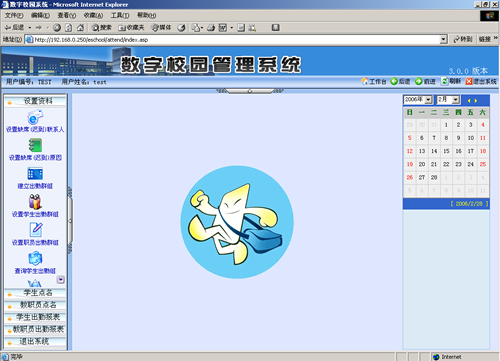This screenshot has height=361, width=500.
Task: Open IE 收藏夹 favorites panel
Action: click(131, 28)
